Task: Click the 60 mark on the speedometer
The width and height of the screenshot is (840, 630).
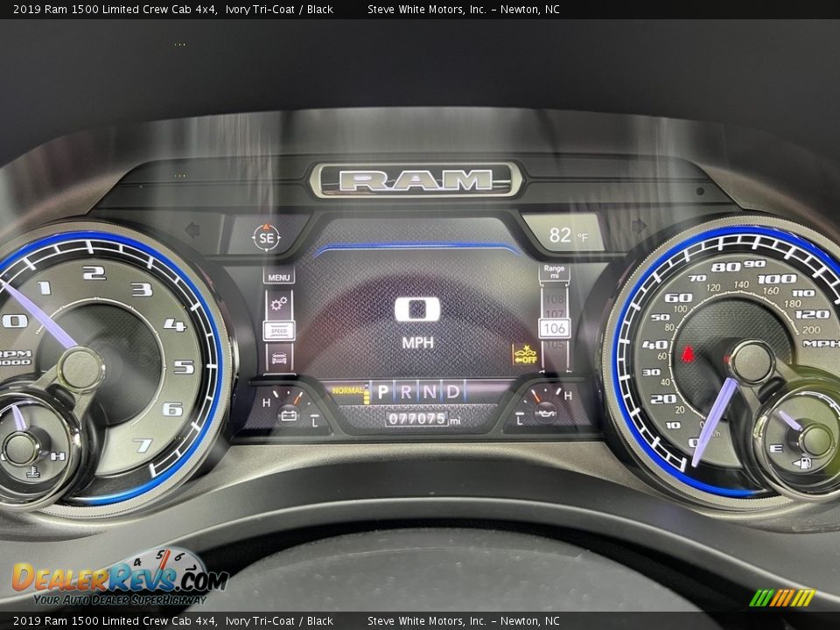Action: (x=678, y=297)
